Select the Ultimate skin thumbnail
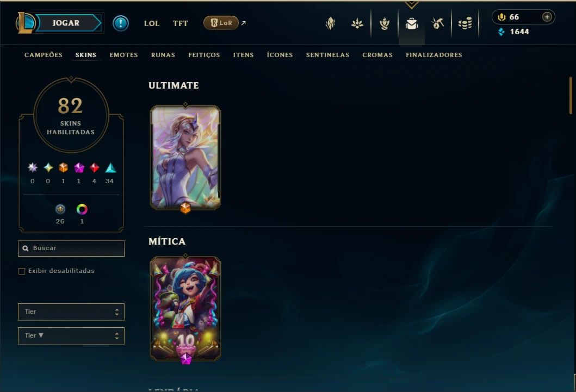 [185, 158]
